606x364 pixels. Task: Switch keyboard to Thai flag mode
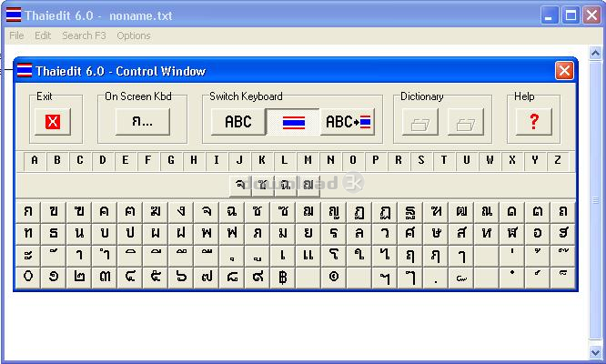293,122
